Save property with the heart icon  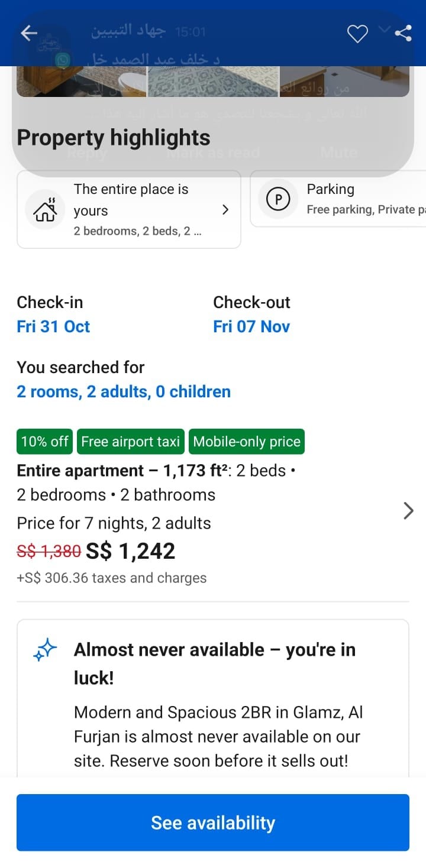(x=357, y=34)
